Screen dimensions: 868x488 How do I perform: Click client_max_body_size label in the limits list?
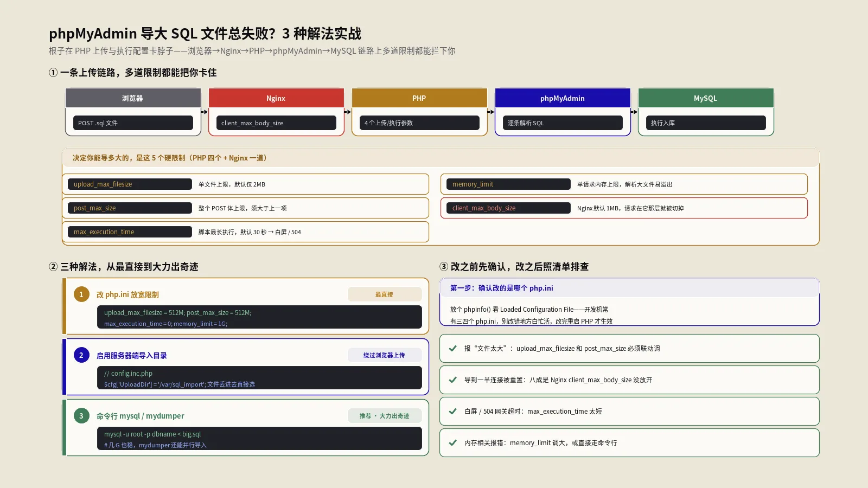508,208
